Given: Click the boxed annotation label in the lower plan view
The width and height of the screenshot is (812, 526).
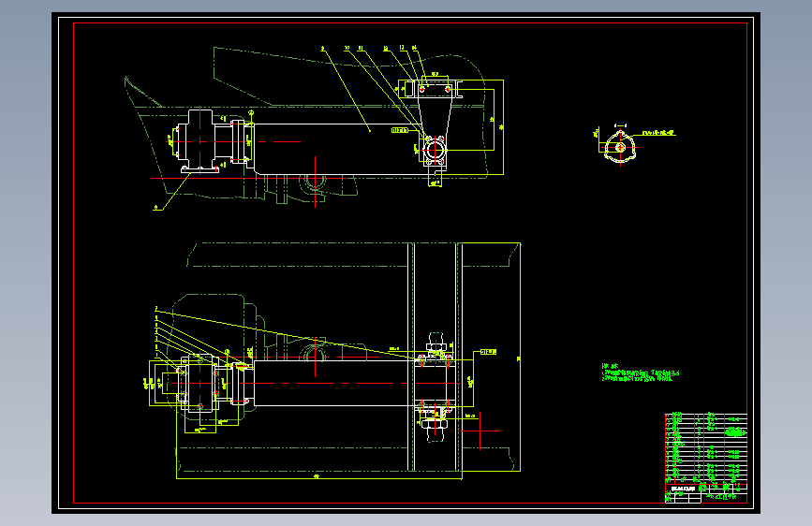Looking at the screenshot, I should click(x=488, y=352).
